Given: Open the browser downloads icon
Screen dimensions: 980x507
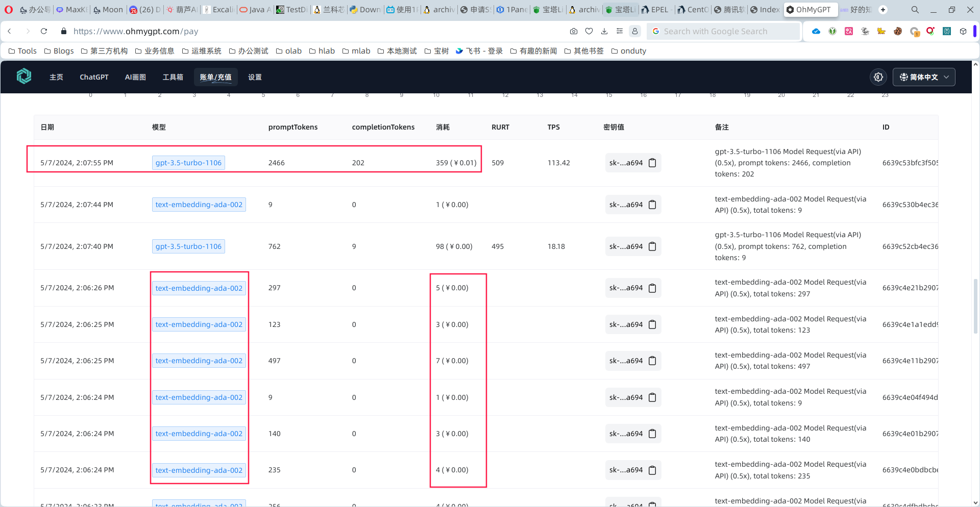Looking at the screenshot, I should click(604, 31).
